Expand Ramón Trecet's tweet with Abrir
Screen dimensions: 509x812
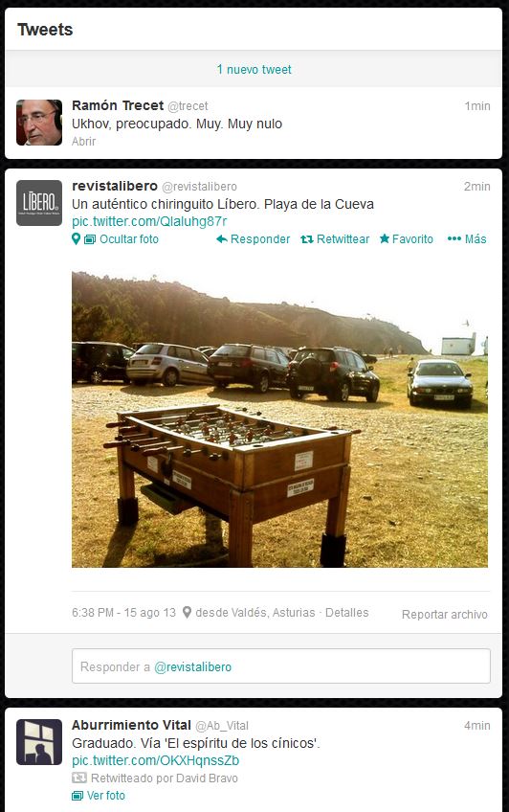click(x=84, y=141)
